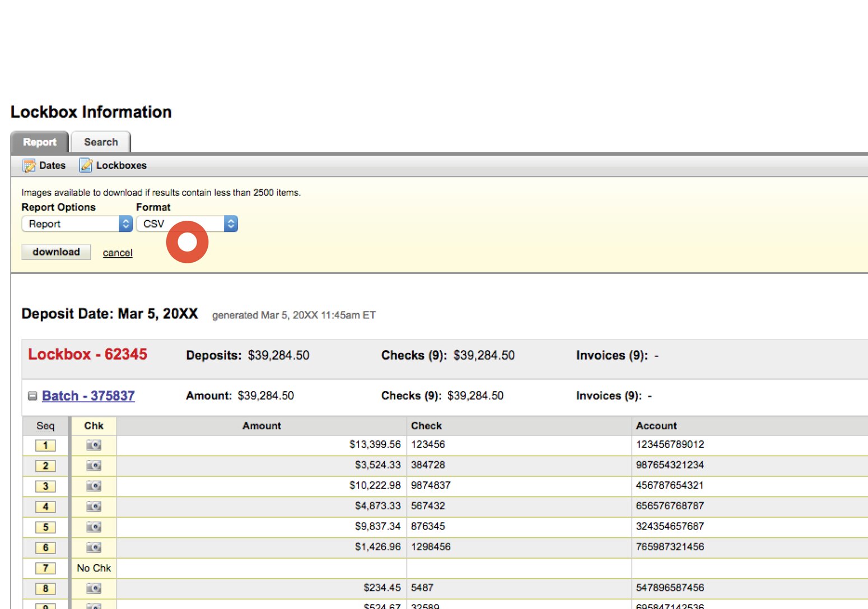This screenshot has height=609, width=868.
Task: Click camera icon for check 1298456
Action: [x=94, y=547]
